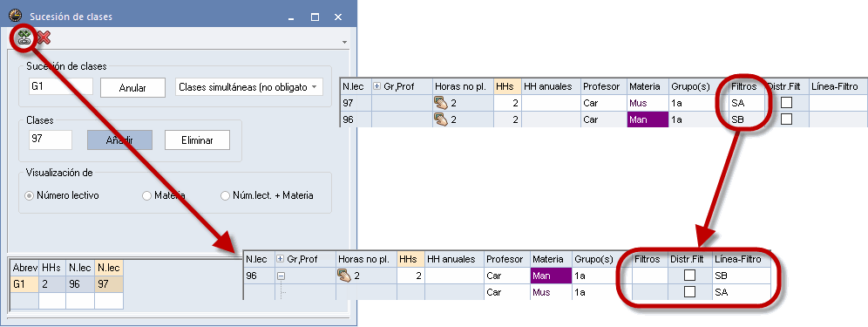Image resolution: width=868 pixels, height=327 pixels.
Task: Expand the Gr,Prof column plus in lower table
Action: coord(280,259)
